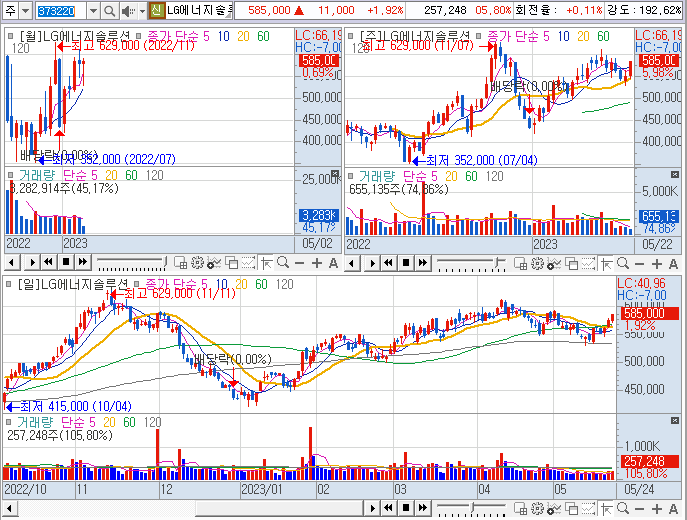This screenshot has height=520, width=687.
Task: Open settings gear in monthly chart toolbar
Action: pos(198,263)
